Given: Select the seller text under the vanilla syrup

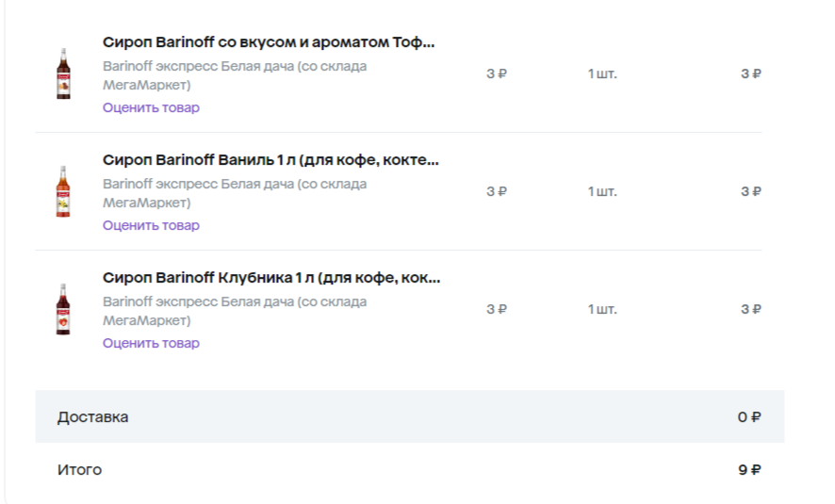Looking at the screenshot, I should click(235, 193).
